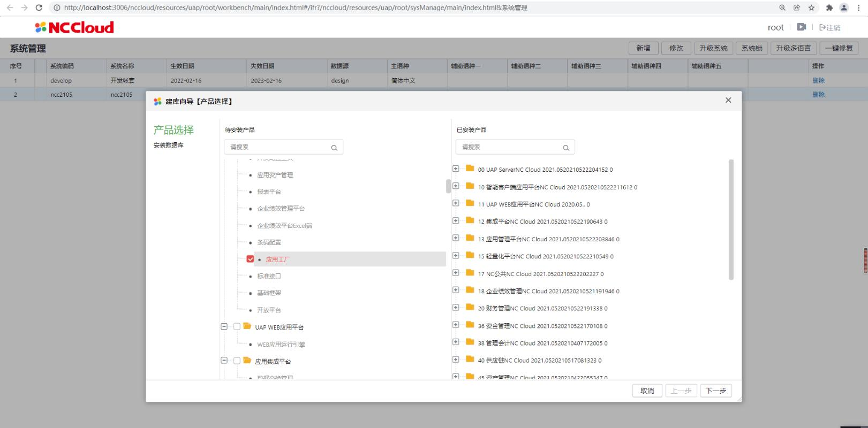Viewport: 868px width, 428px height.
Task: Expand the 13 应用管理平台 node
Action: [x=456, y=238]
